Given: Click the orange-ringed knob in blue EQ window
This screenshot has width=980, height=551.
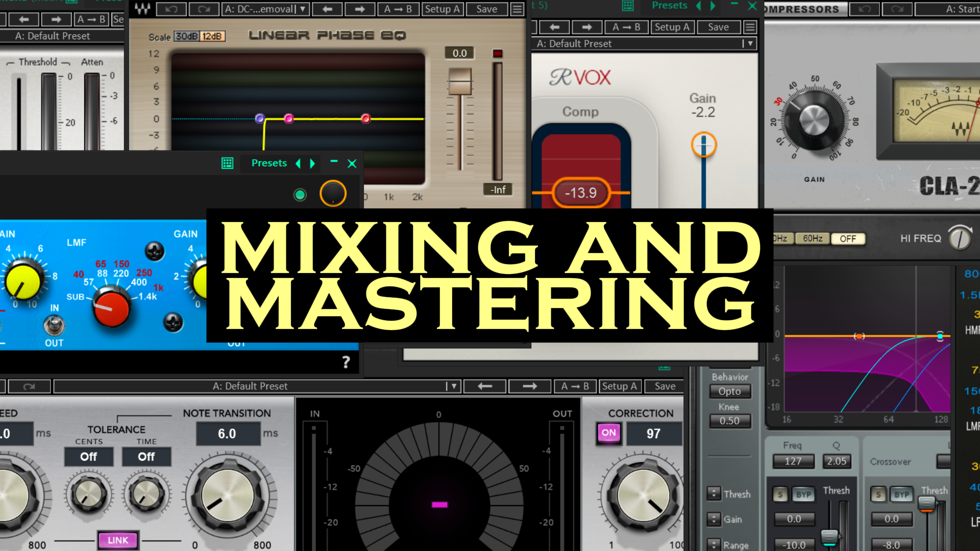Looking at the screenshot, I should tap(333, 193).
